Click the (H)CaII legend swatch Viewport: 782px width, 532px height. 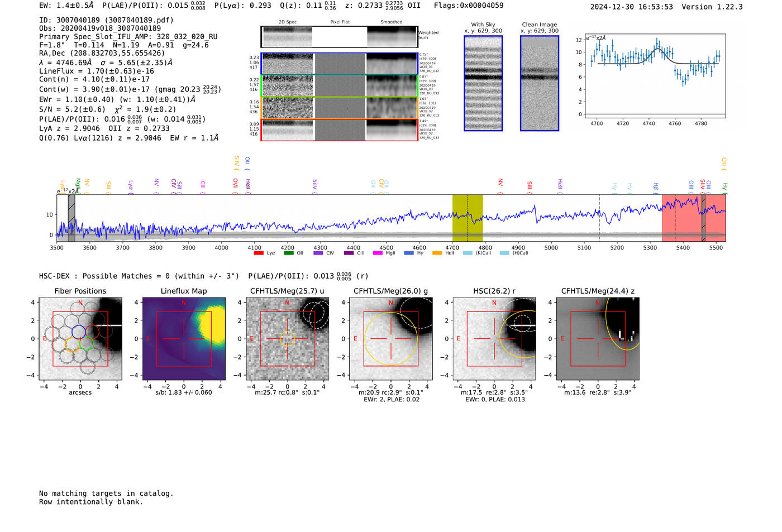tap(505, 253)
